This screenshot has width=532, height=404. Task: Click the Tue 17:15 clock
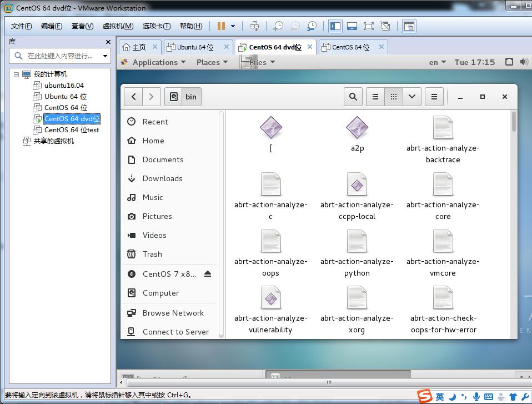coord(475,62)
